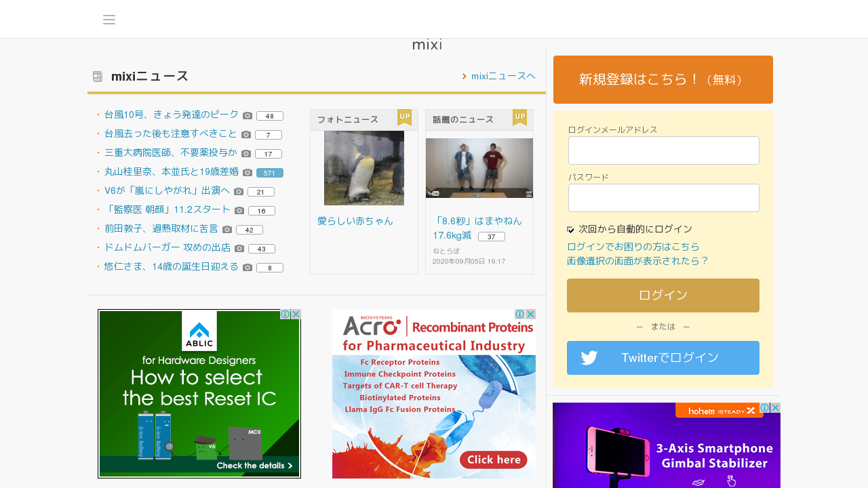Click the Click here button on Acro ad

pos(494,460)
